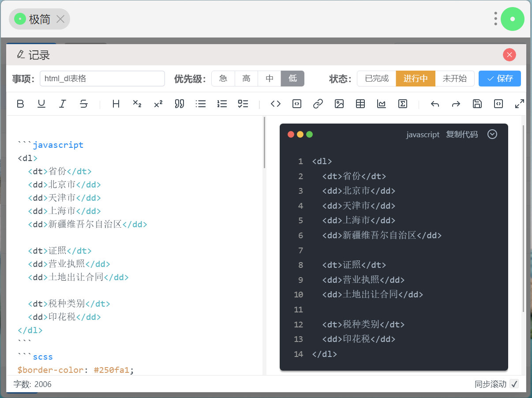Set priority to 低
The image size is (532, 398).
(293, 79)
